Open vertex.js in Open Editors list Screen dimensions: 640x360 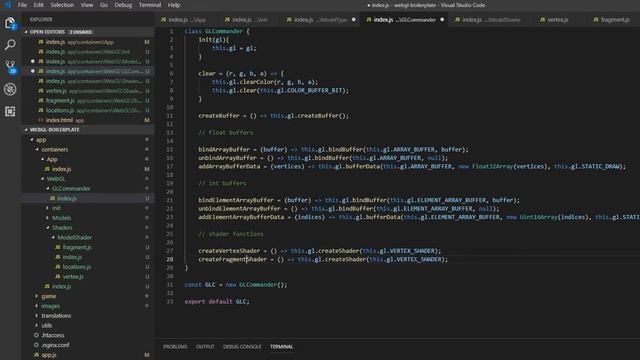tap(88, 91)
